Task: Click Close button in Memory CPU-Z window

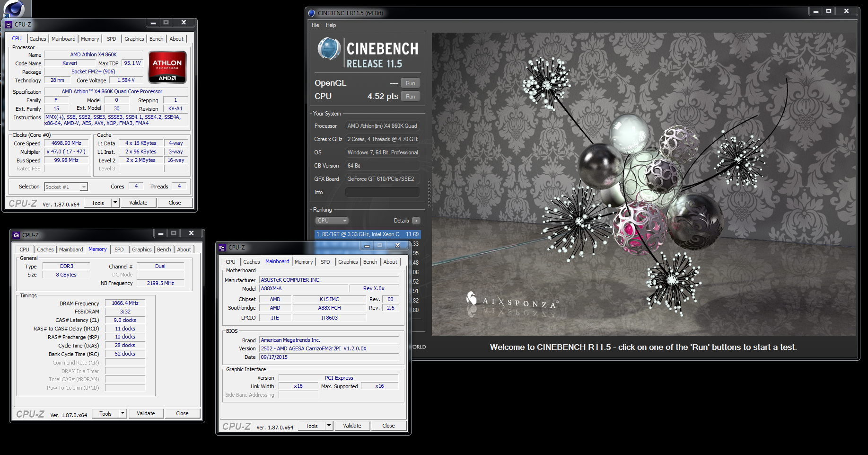Action: (x=182, y=413)
